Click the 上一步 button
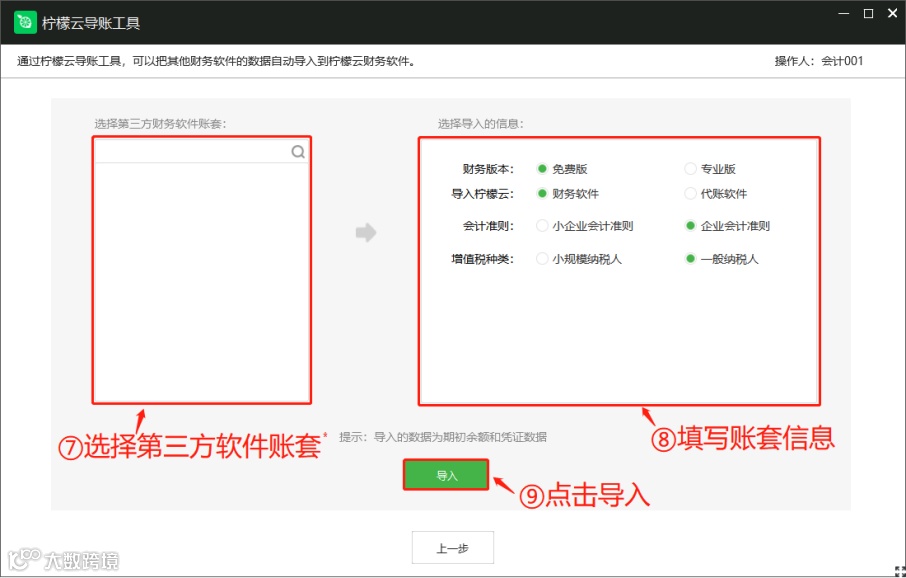 click(x=452, y=547)
